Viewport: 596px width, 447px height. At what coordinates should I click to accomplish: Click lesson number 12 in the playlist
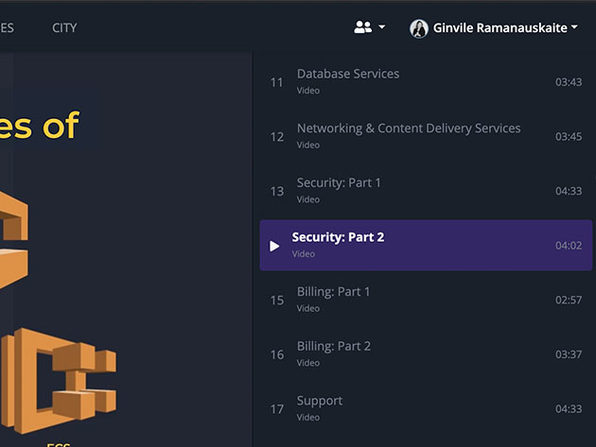coord(277,137)
